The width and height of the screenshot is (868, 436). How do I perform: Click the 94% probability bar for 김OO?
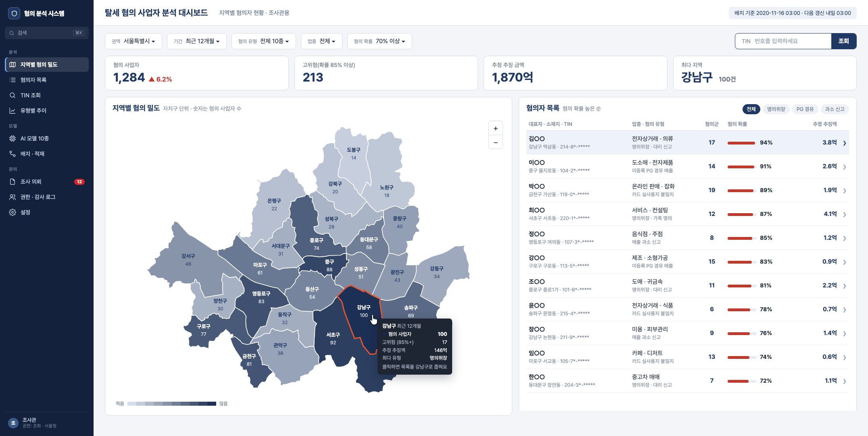[741, 143]
